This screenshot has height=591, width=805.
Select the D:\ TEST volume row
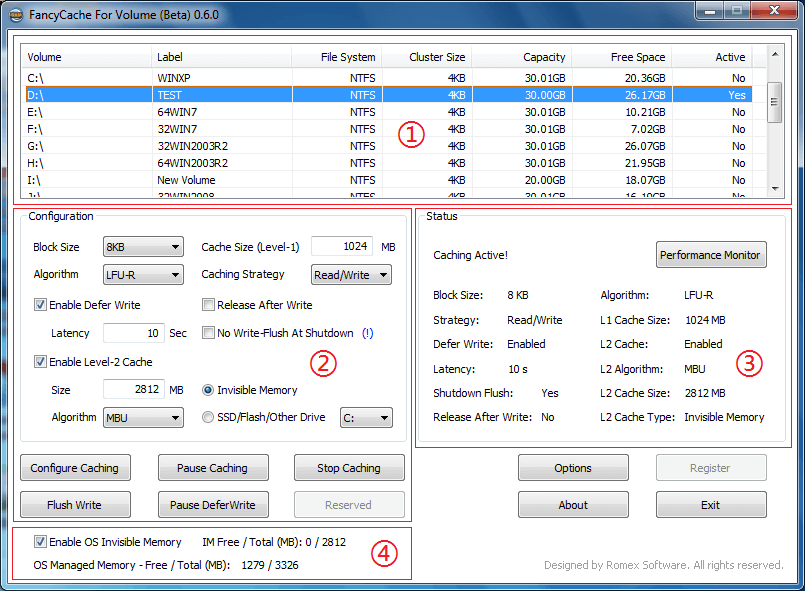point(389,95)
